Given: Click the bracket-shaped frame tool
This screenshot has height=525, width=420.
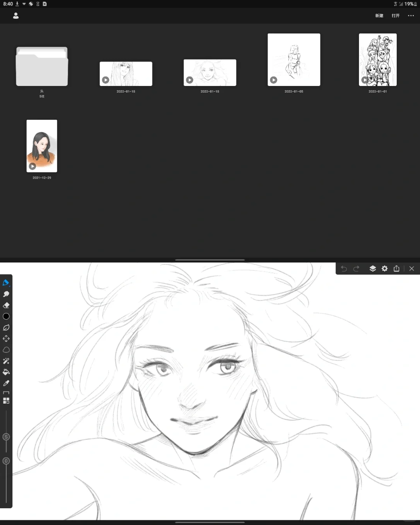Looking at the screenshot, I should tap(6, 393).
